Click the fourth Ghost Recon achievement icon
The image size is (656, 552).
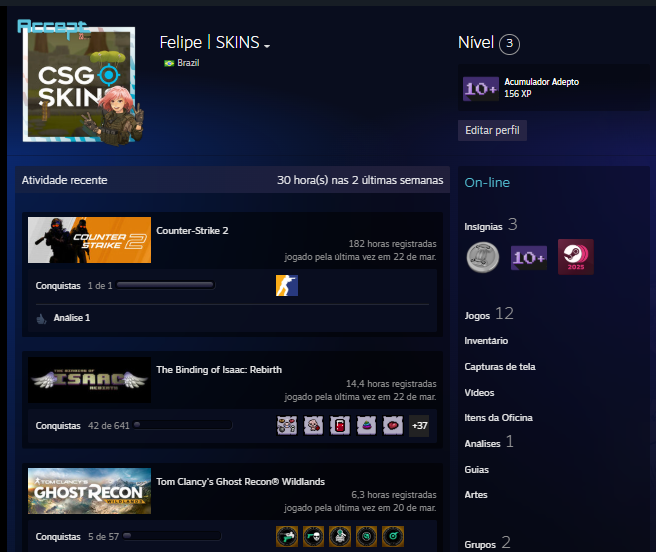coord(366,537)
